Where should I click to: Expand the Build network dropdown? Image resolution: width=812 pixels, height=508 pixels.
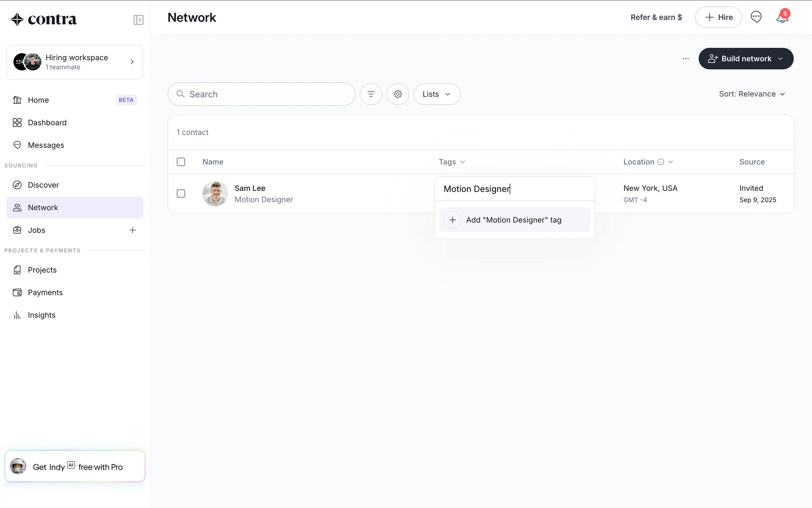(x=780, y=59)
